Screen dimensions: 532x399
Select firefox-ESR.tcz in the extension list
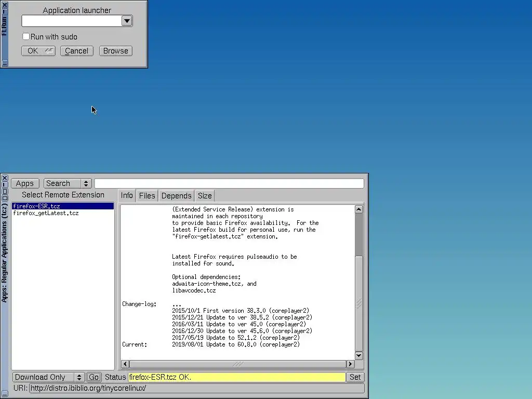[x=63, y=206]
